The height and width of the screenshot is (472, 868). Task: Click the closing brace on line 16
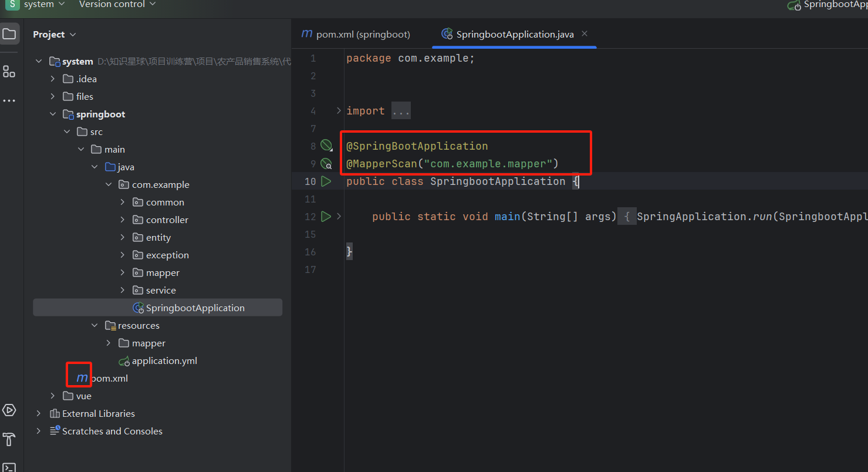[x=349, y=251]
